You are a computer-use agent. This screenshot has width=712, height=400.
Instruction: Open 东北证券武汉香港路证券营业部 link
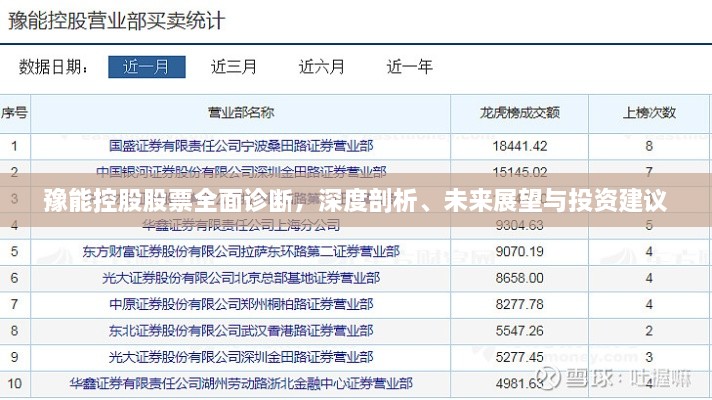pyautogui.click(x=241, y=331)
